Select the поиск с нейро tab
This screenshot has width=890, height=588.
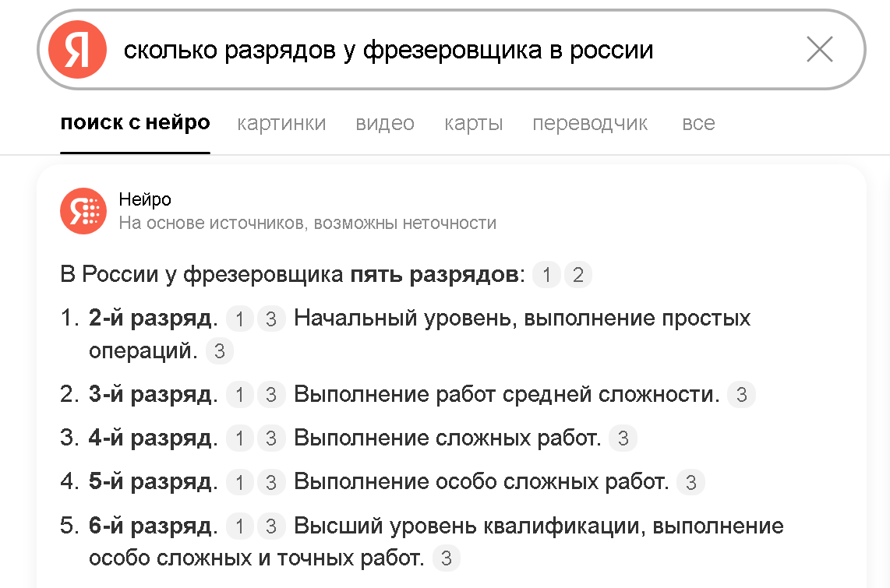(135, 123)
